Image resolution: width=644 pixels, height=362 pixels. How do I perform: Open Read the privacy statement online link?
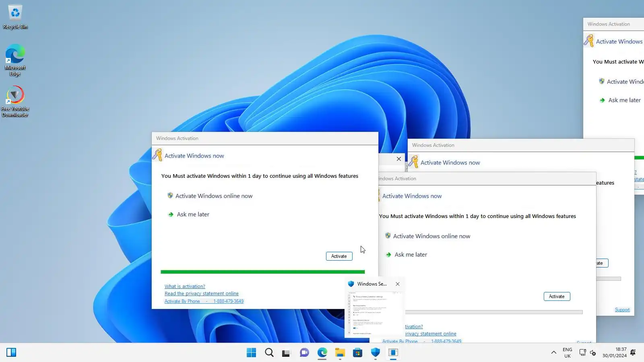201,294
